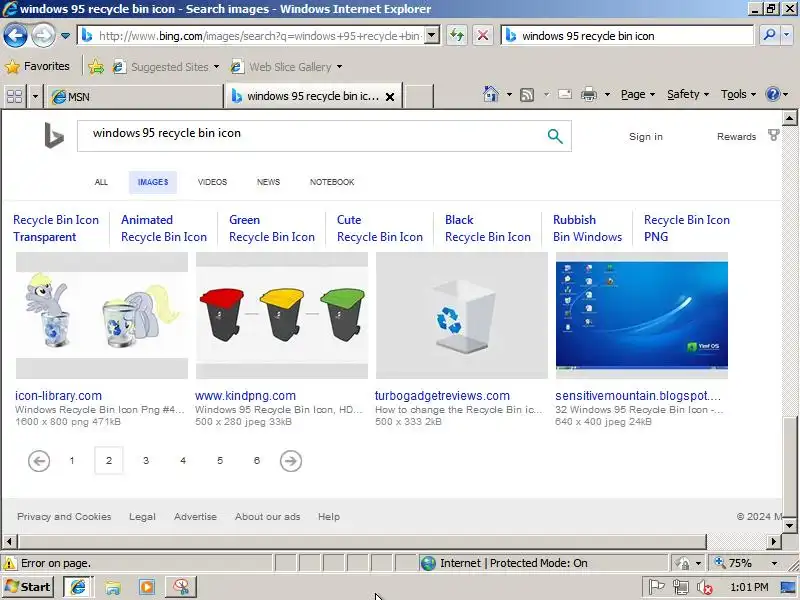Open the white recycle bin thumbnail

[462, 315]
